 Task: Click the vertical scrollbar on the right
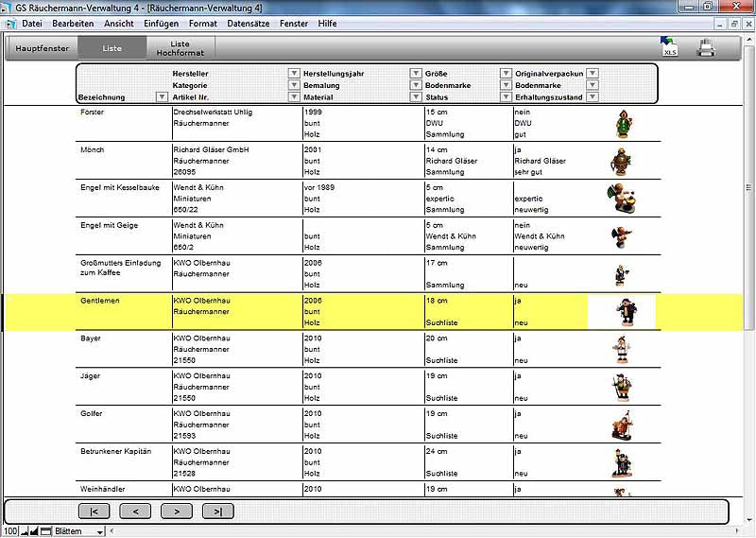tap(749, 284)
